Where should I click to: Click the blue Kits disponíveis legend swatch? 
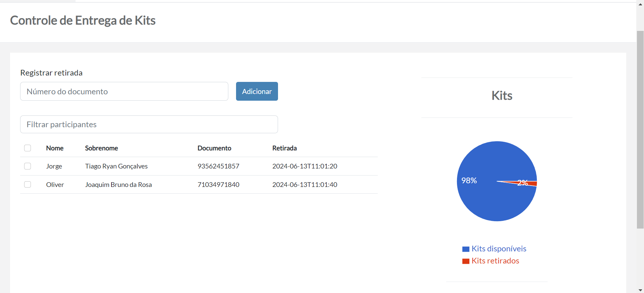[x=466, y=249]
